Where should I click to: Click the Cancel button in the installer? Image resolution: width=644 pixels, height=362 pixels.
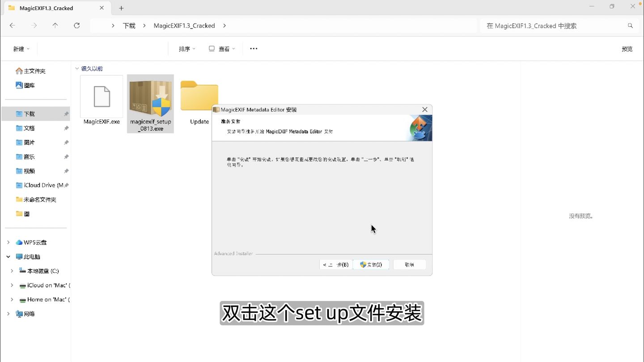[x=409, y=265]
